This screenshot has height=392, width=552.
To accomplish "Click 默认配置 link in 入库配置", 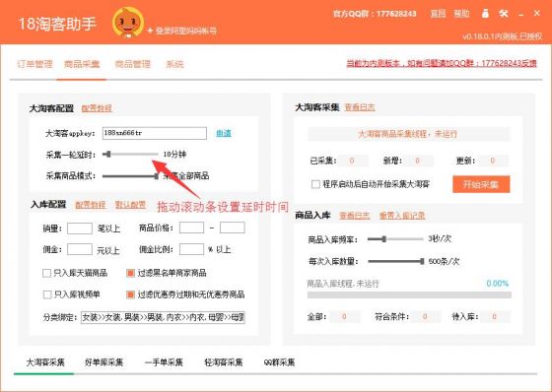I will [x=130, y=205].
